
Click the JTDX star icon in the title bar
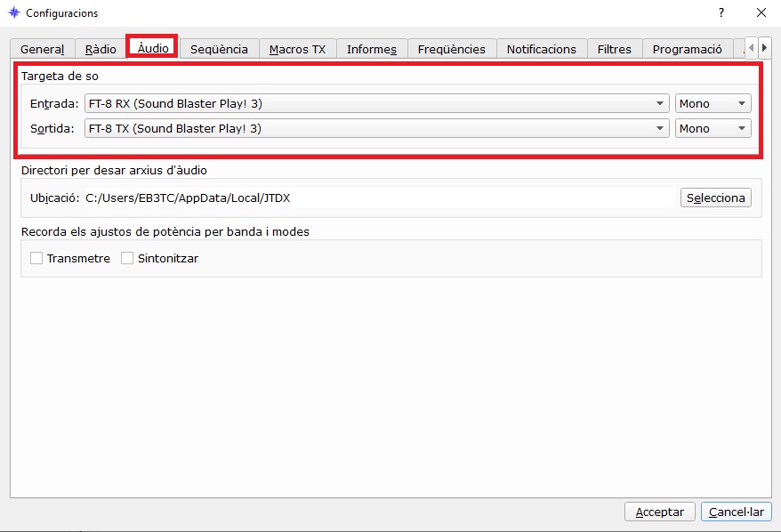(x=14, y=12)
